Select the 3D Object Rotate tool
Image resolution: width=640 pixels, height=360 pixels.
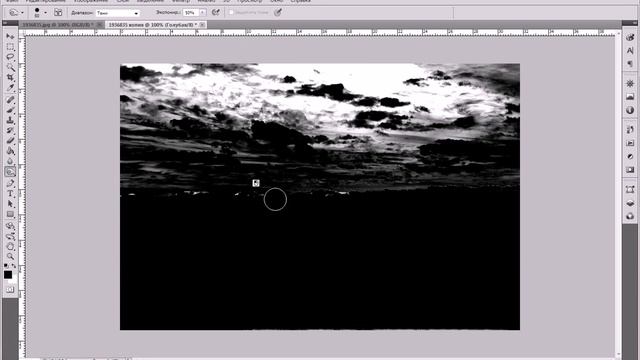[x=10, y=226]
